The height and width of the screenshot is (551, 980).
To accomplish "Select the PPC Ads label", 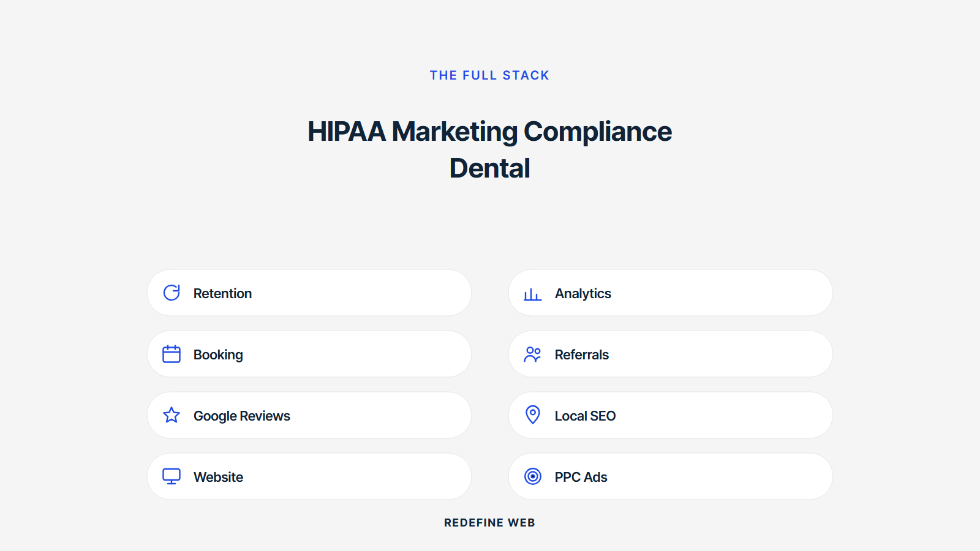I will [x=581, y=477].
